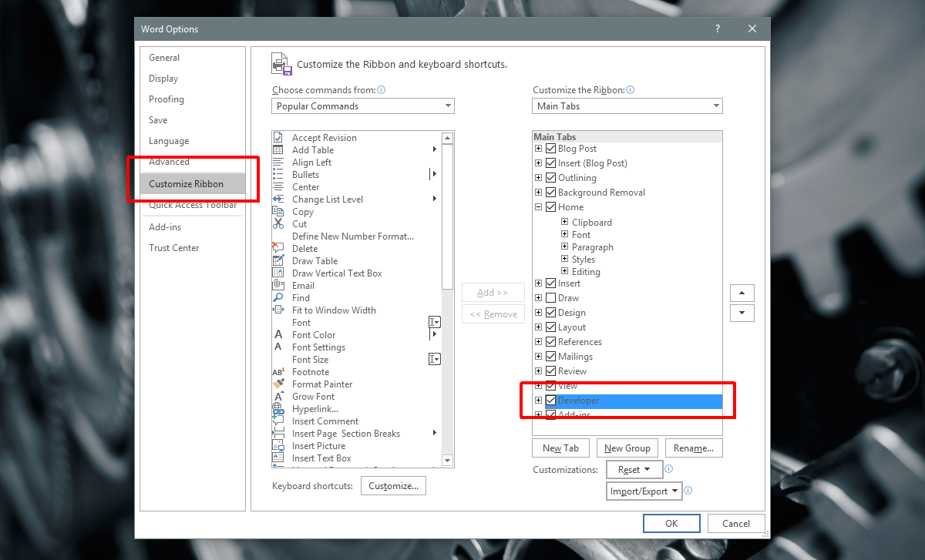Open the Reset dropdown button

pos(634,469)
